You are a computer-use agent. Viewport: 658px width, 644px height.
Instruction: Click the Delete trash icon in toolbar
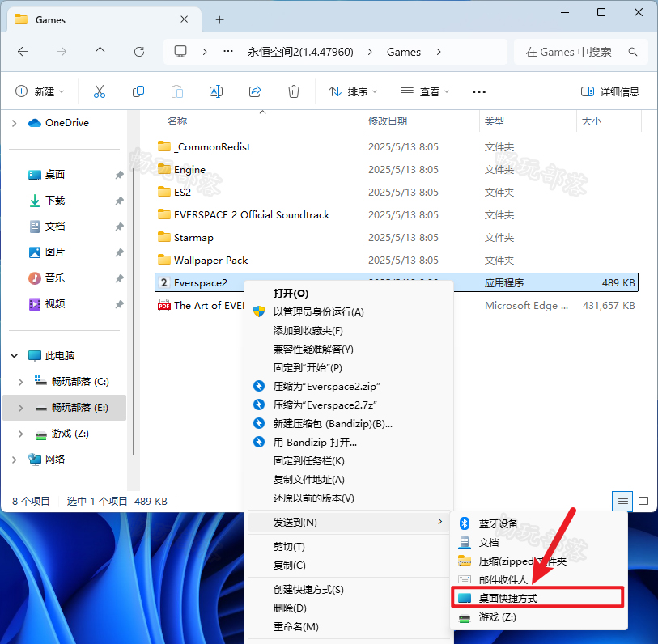coord(293,91)
